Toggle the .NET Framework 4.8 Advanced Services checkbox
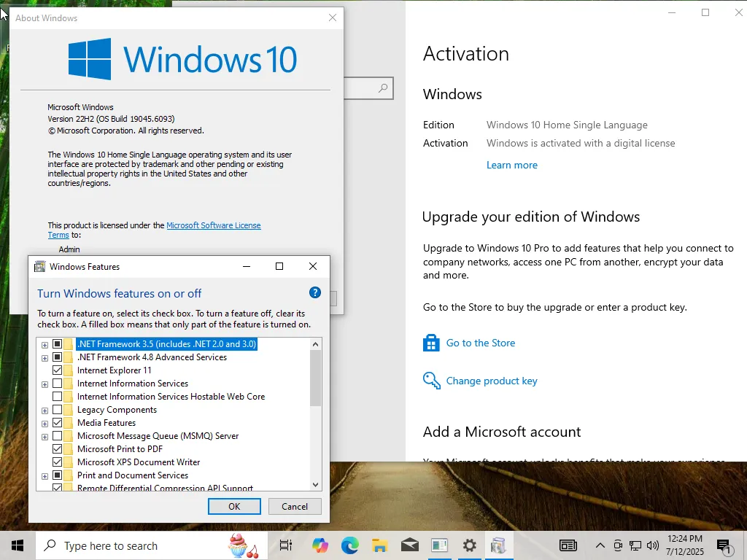Viewport: 747px width, 560px height. point(57,357)
